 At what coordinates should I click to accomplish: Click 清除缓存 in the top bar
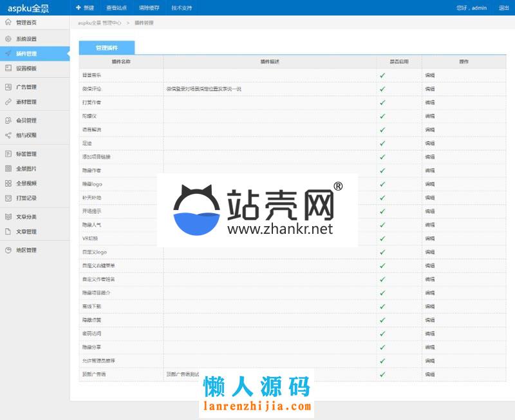[x=149, y=8]
